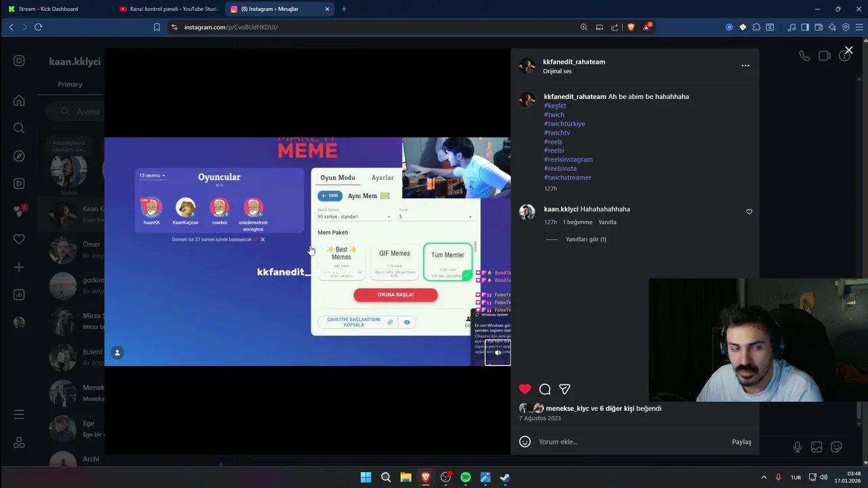This screenshot has width=868, height=488.
Task: Start audio call in chat header
Action: (804, 56)
